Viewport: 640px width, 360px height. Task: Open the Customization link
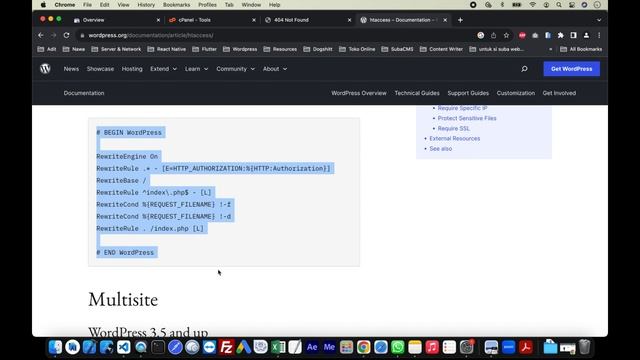click(x=516, y=93)
